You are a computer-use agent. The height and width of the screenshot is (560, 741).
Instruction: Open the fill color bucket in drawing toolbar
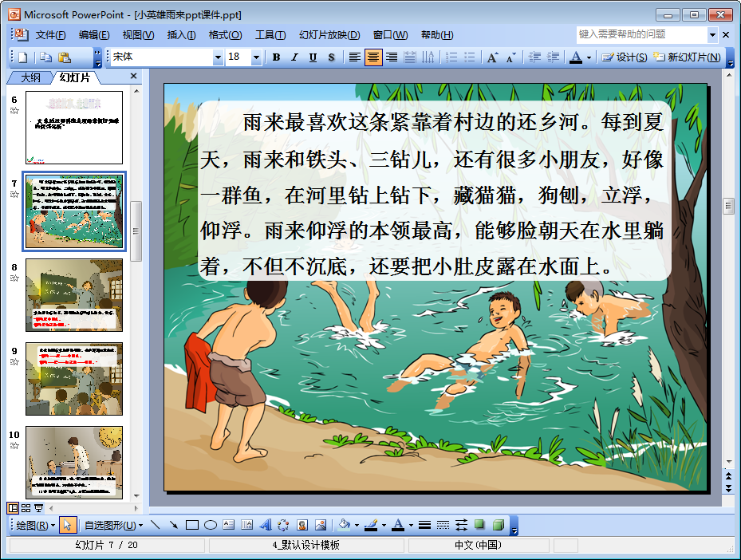pyautogui.click(x=344, y=525)
